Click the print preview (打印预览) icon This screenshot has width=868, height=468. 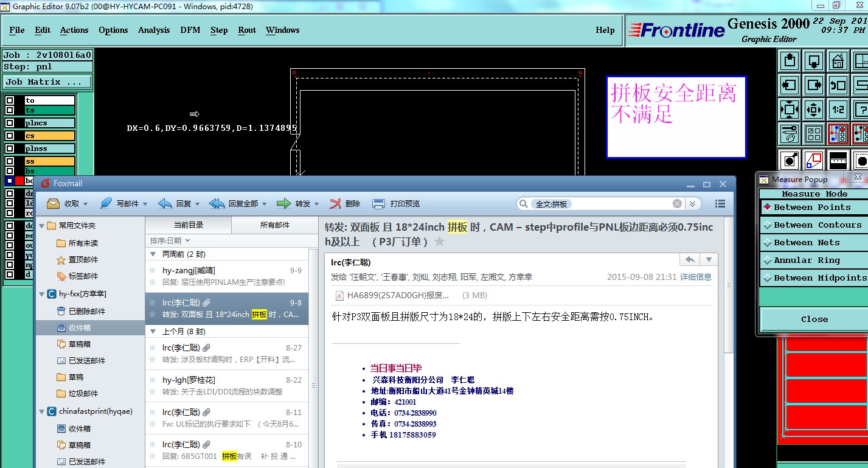378,204
